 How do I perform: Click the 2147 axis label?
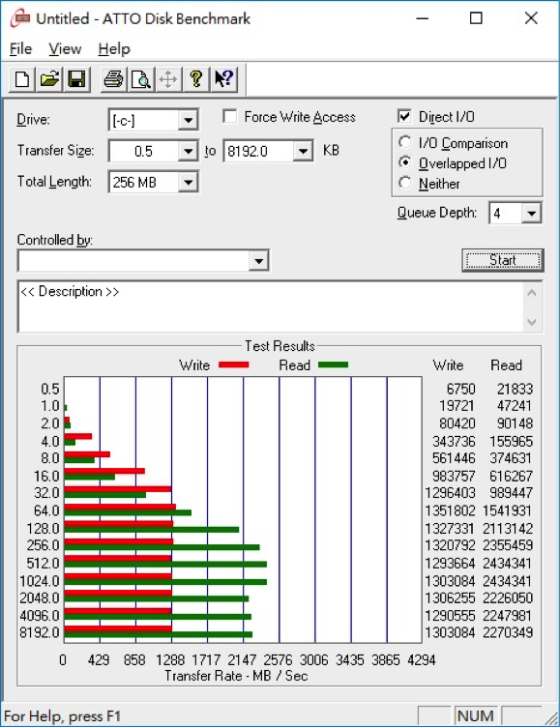coord(242,659)
